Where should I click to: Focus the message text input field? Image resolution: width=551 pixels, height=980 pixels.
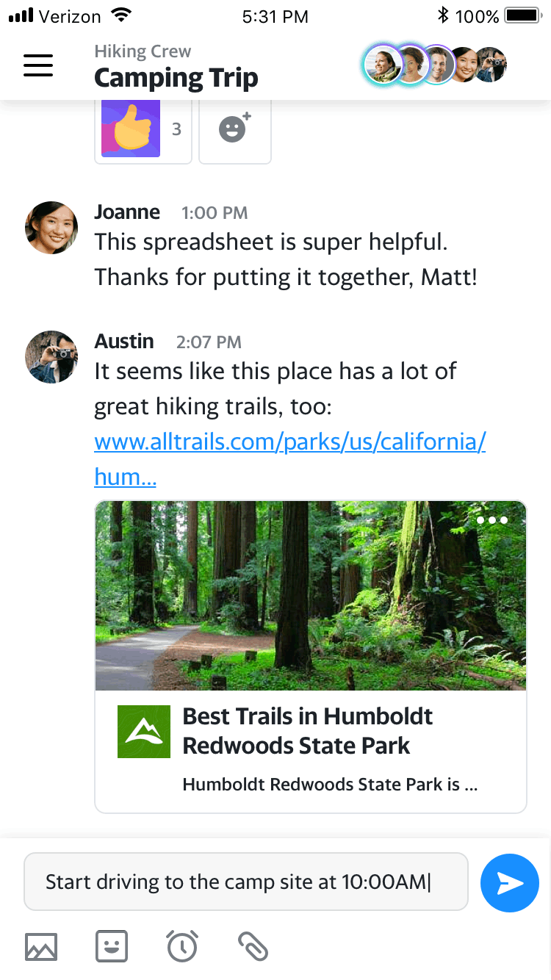click(246, 882)
